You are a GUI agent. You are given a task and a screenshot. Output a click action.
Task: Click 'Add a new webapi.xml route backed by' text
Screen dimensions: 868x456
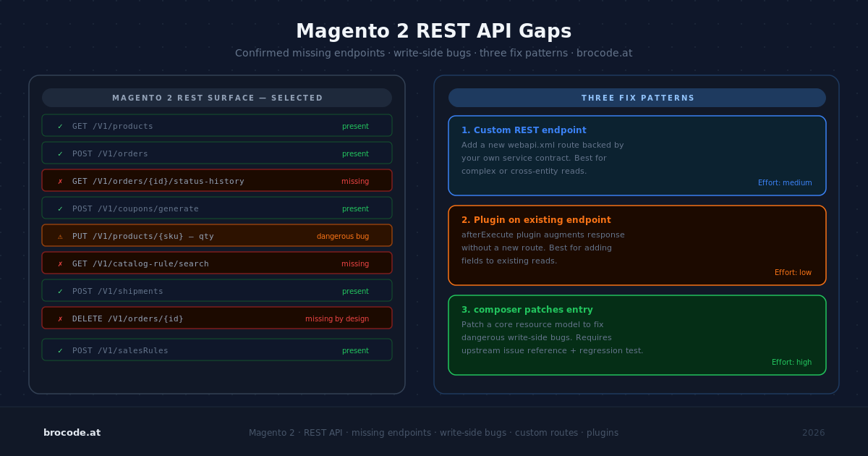point(542,145)
